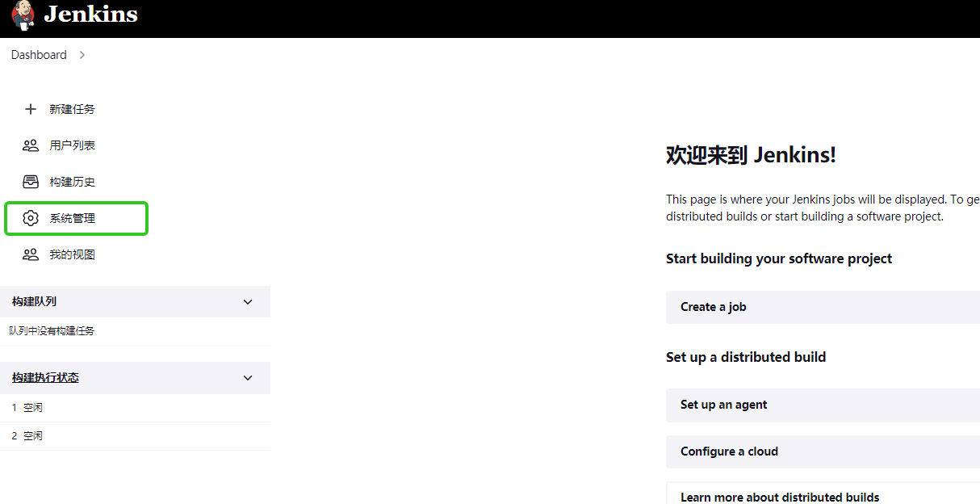The image size is (980, 504).
Task: Click the Start building your software project heading
Action: [x=779, y=258]
